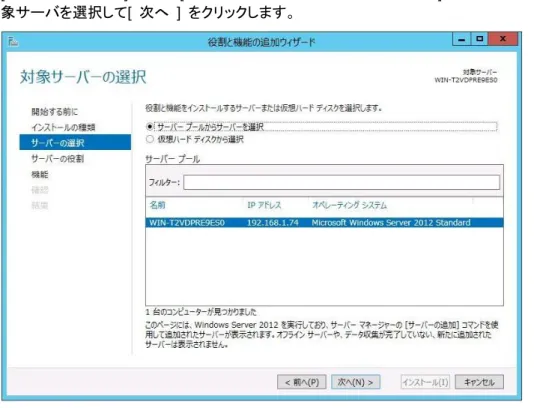Screen dimensions: 534x408
Task: Click the 前へ(P) back button
Action: tap(302, 382)
